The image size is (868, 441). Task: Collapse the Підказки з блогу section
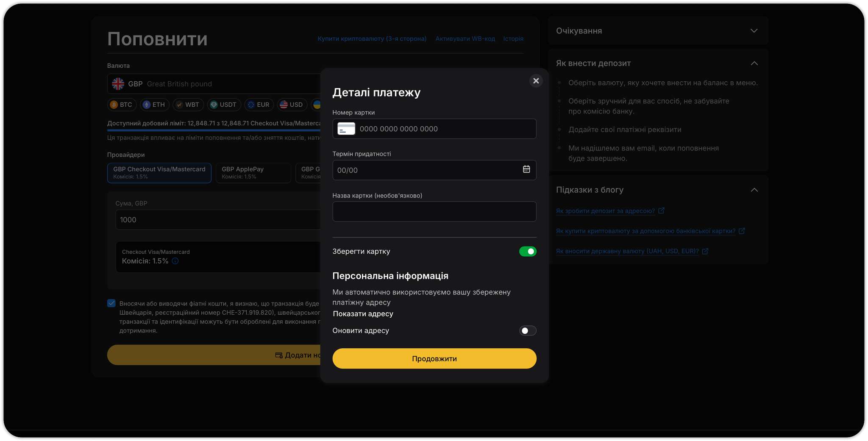[x=754, y=190]
